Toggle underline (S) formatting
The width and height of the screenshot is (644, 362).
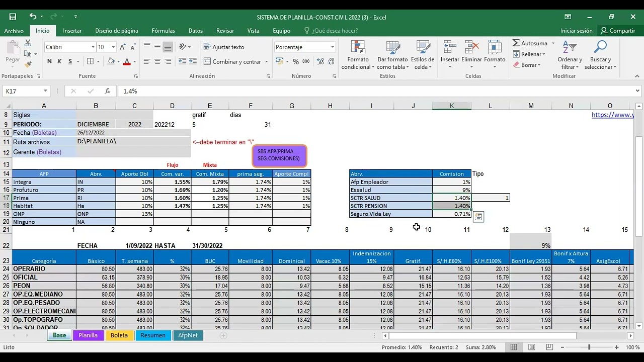[70, 61]
